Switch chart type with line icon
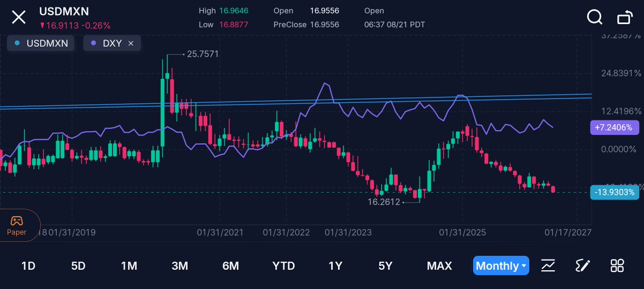The height and width of the screenshot is (289, 644). 548,265
